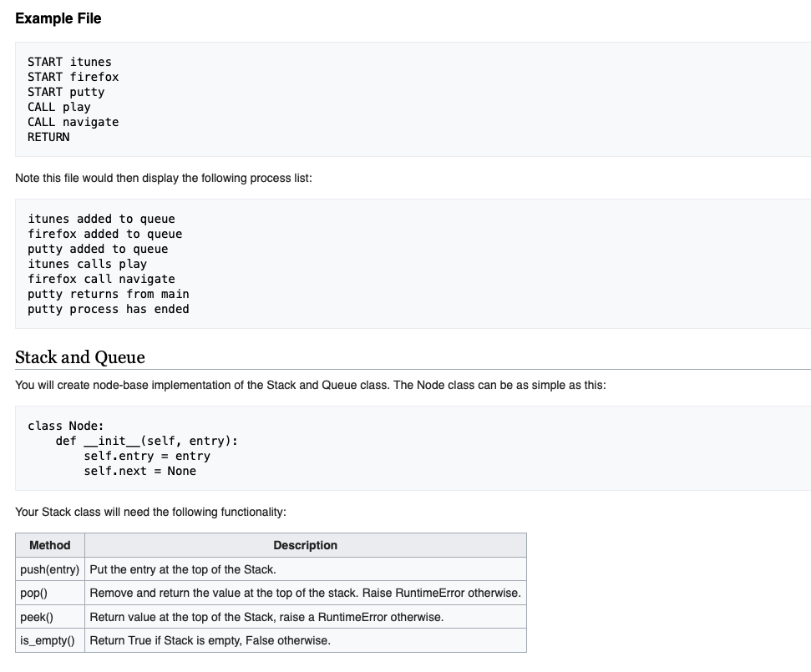Select the line putty process has ended
The width and height of the screenshot is (811, 672).
click(108, 309)
